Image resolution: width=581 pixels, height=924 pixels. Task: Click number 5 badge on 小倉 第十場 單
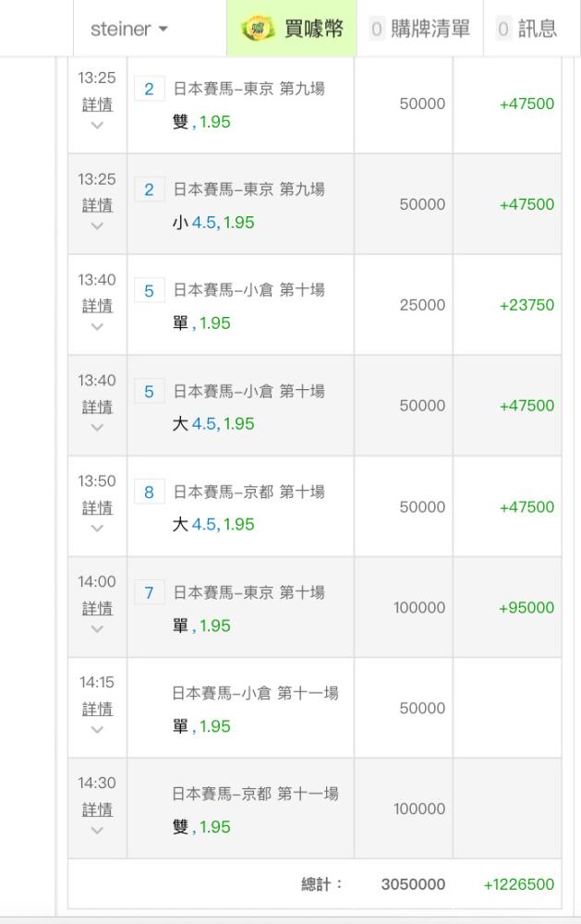click(x=149, y=290)
